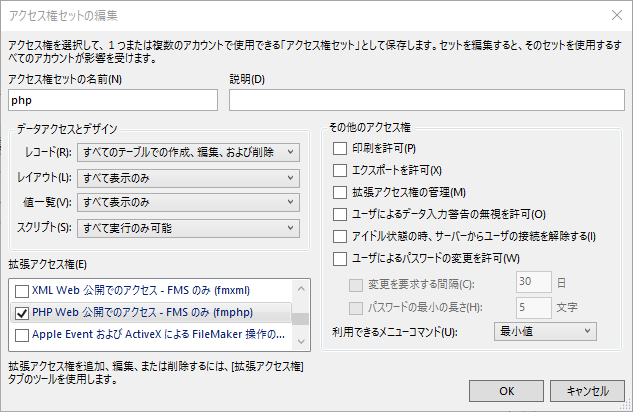Open the レコード(R) privilege dropdown
The width and height of the screenshot is (633, 412).
tap(188, 152)
